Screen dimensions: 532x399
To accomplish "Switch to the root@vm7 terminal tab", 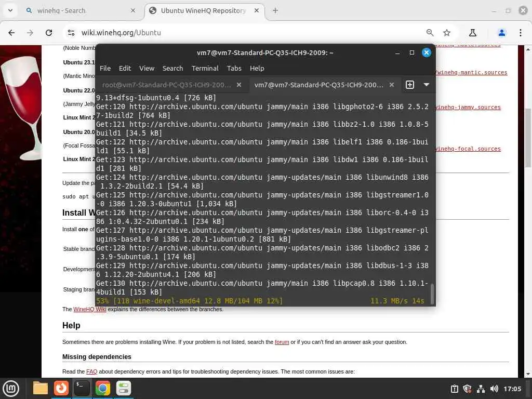I will coord(167,85).
